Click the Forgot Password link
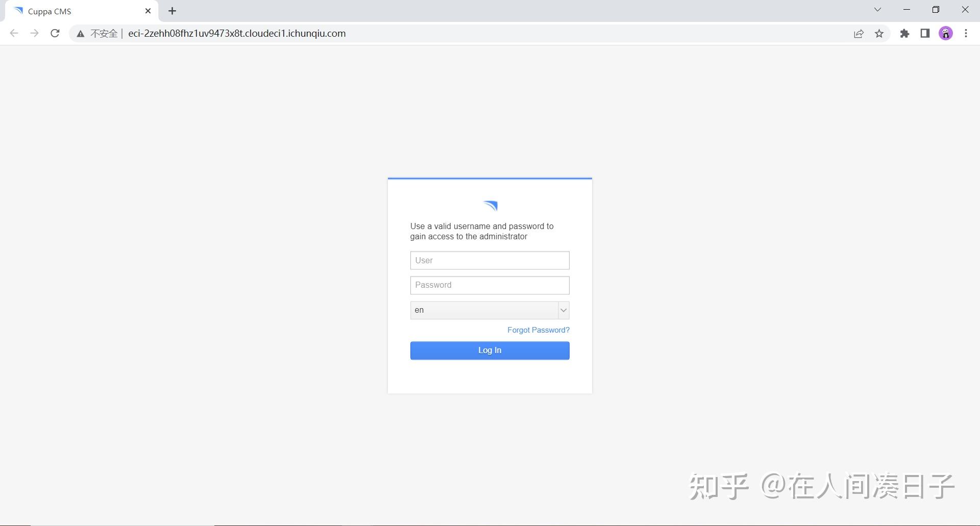Viewport: 980px width, 526px height. click(538, 330)
